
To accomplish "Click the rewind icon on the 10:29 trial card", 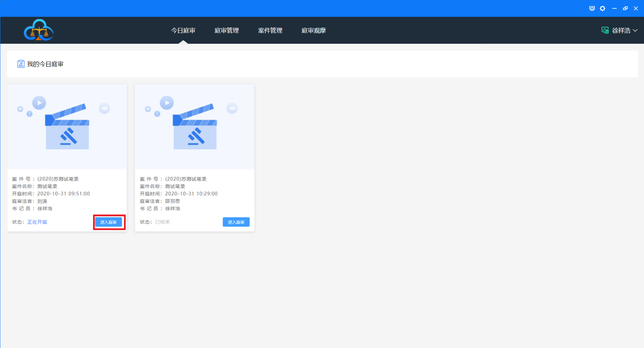I will coord(232,108).
